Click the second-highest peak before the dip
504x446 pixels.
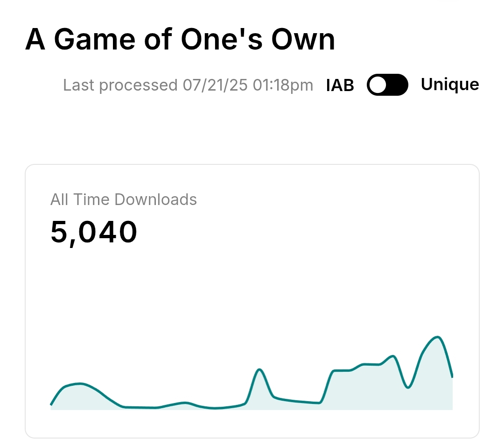click(x=393, y=356)
